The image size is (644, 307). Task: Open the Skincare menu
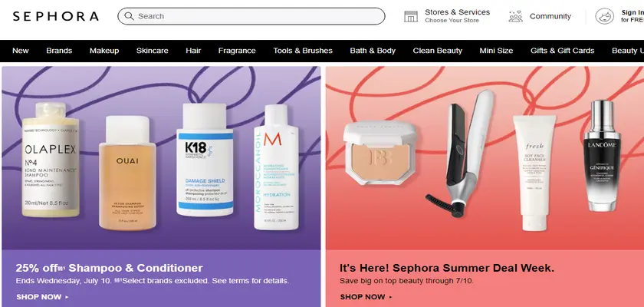tap(153, 51)
